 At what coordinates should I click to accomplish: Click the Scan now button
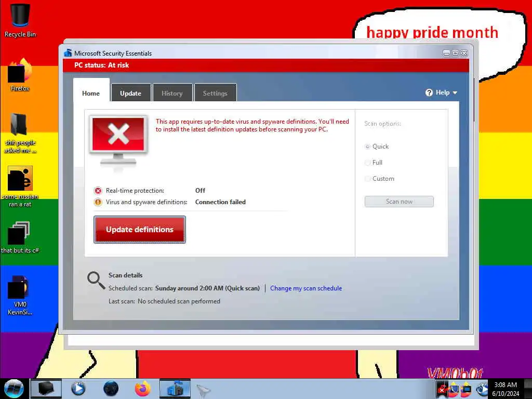click(399, 202)
